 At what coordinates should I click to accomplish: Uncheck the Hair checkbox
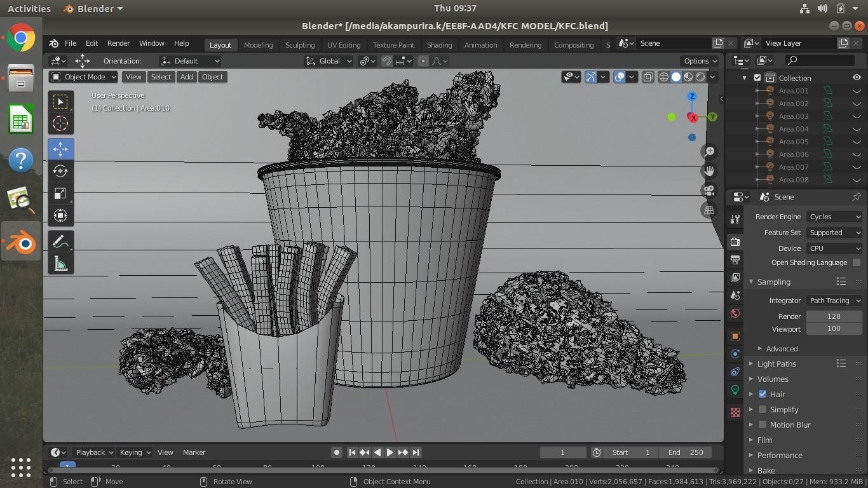tap(763, 394)
